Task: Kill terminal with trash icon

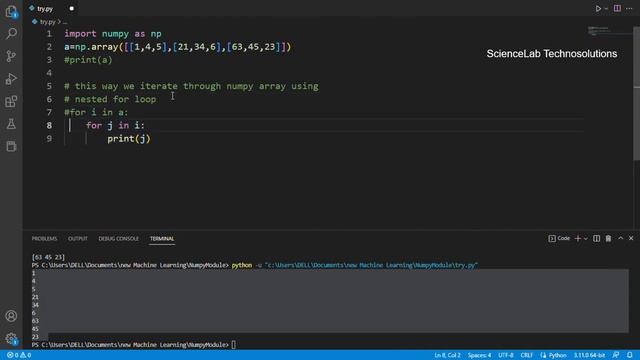Action: click(608, 238)
